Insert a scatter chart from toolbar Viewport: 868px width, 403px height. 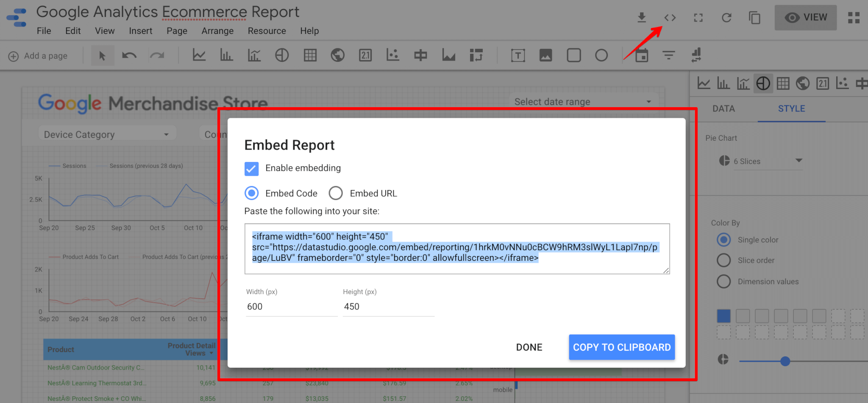[393, 55]
